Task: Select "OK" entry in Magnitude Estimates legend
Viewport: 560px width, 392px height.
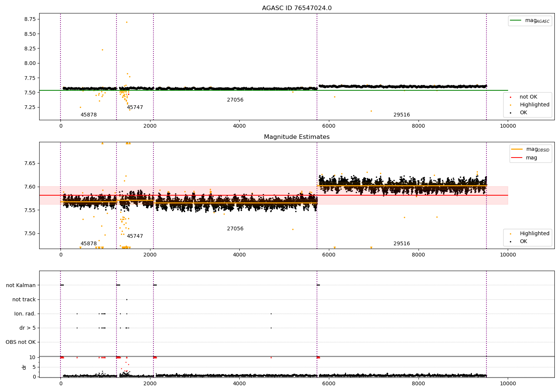Action: point(523,242)
